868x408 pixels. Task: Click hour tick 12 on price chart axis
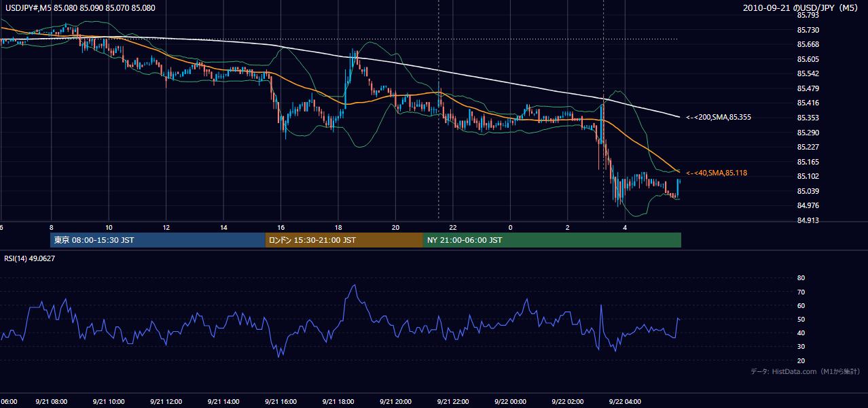(166, 227)
